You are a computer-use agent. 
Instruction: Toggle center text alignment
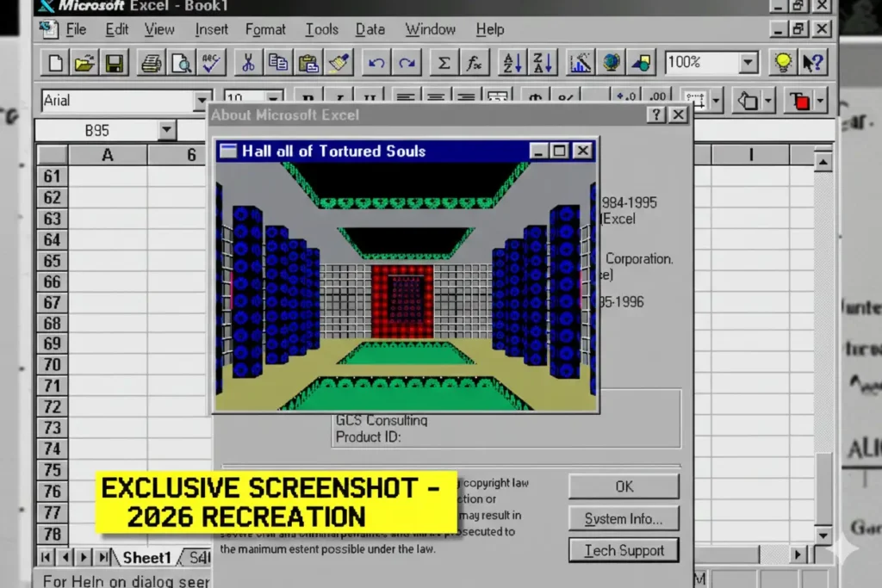(435, 100)
